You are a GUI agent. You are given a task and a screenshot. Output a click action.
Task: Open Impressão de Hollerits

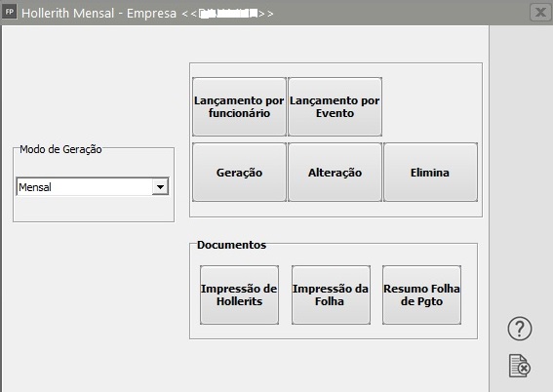point(239,295)
